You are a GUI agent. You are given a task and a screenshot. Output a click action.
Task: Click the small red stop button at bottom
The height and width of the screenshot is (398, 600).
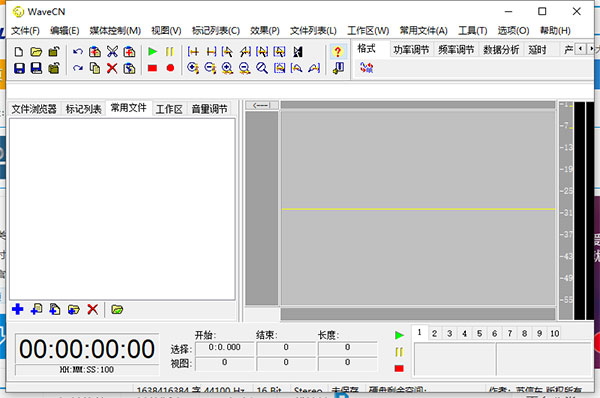pyautogui.click(x=399, y=368)
